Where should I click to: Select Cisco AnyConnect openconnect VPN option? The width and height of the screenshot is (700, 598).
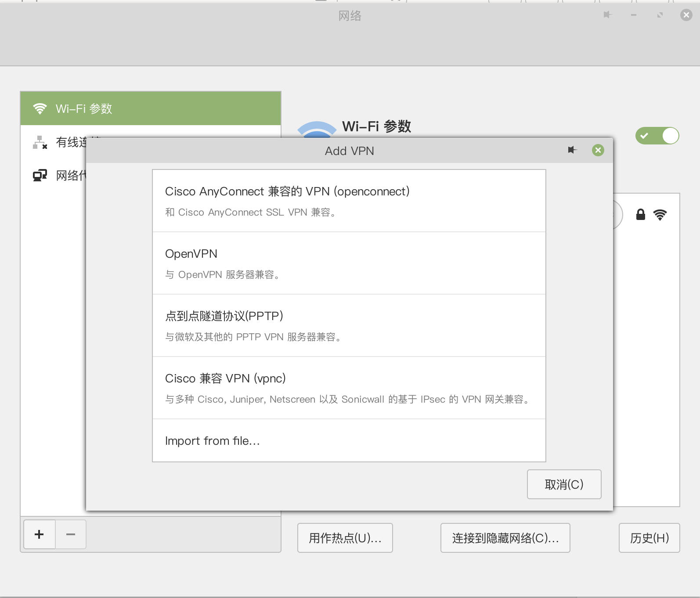349,201
